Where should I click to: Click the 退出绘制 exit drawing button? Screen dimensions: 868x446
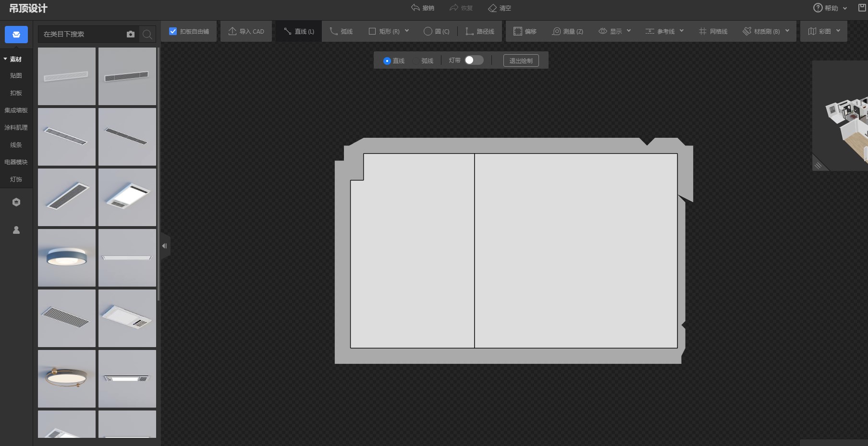tap(521, 60)
